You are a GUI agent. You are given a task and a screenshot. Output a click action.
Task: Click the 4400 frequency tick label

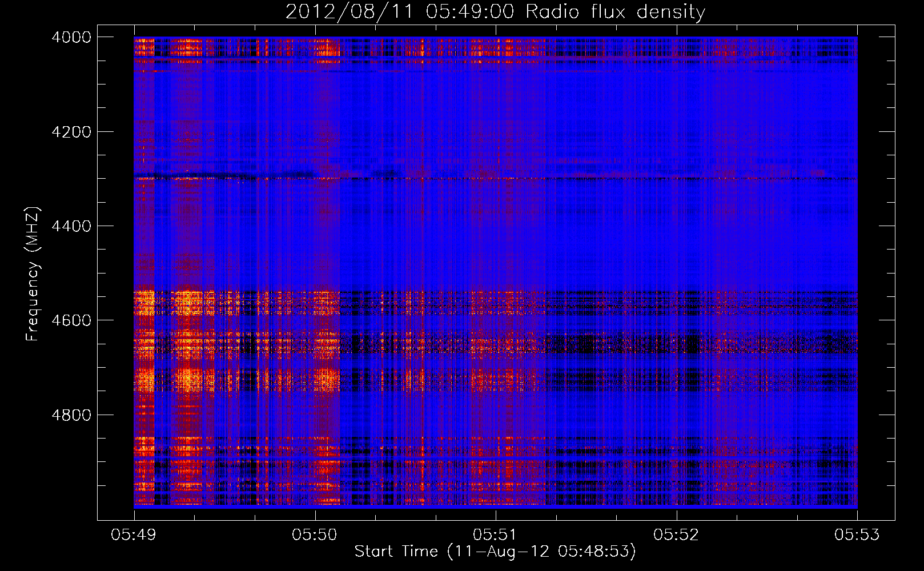pos(71,226)
